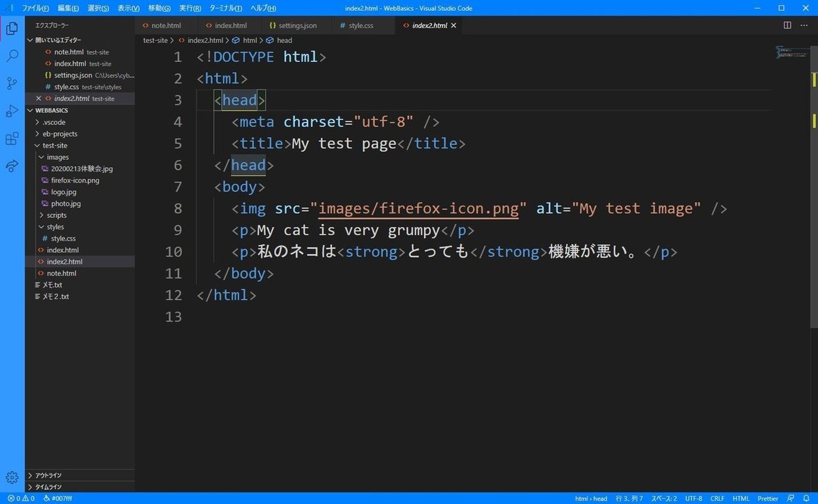
Task: Click the Prettier status bar item
Action: tap(767, 498)
